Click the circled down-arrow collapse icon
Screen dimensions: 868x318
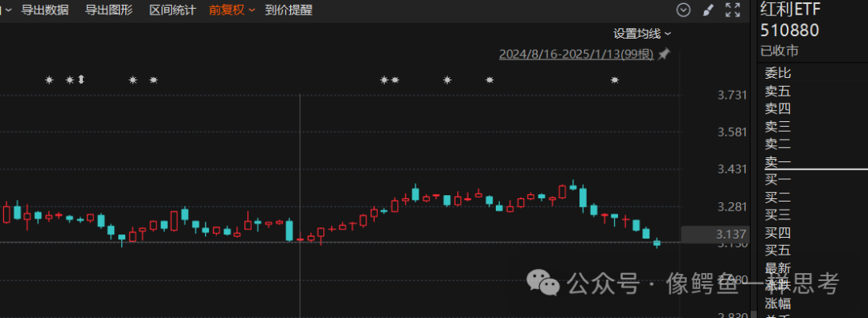coord(684,10)
